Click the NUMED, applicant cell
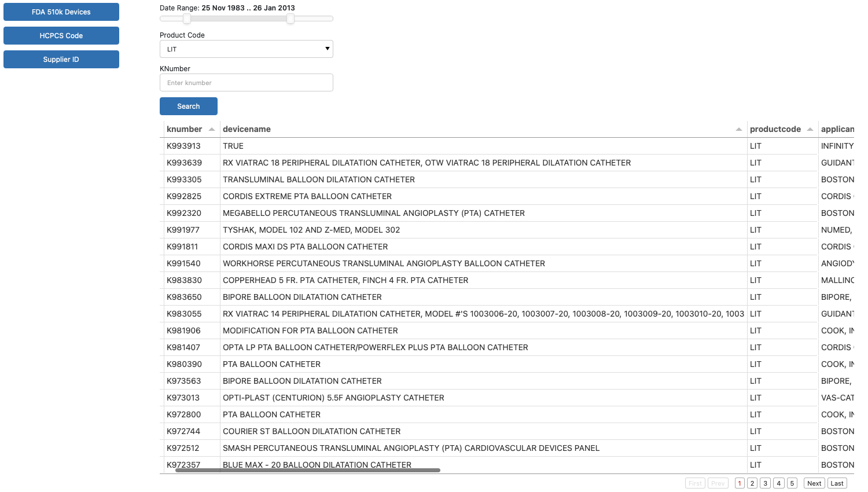 [837, 230]
